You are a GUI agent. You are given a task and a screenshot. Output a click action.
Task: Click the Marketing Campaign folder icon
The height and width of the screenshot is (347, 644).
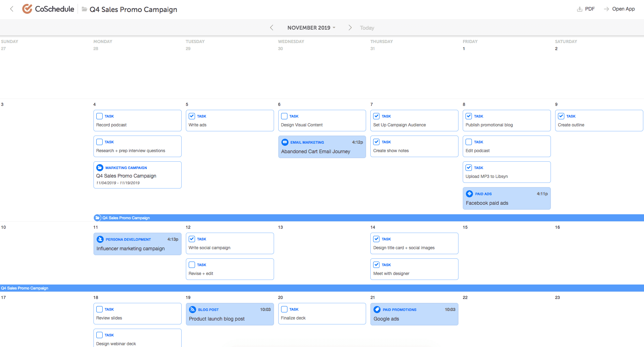100,168
